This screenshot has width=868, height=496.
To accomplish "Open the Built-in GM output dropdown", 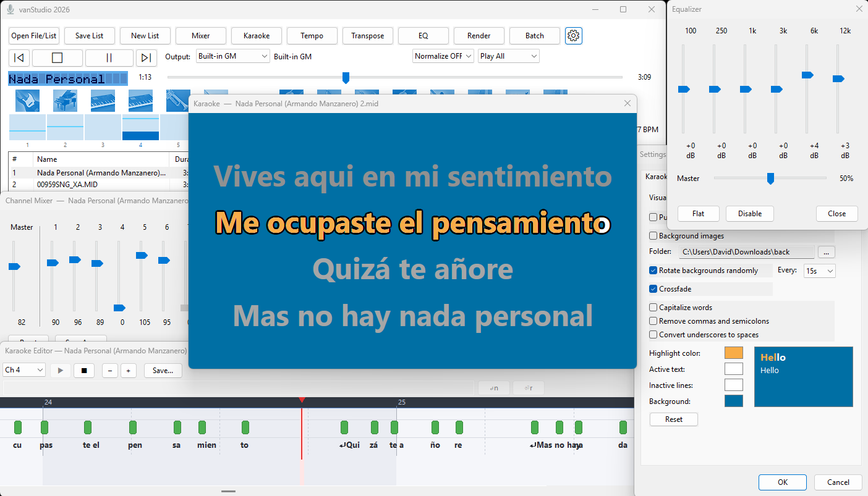I will coord(231,56).
